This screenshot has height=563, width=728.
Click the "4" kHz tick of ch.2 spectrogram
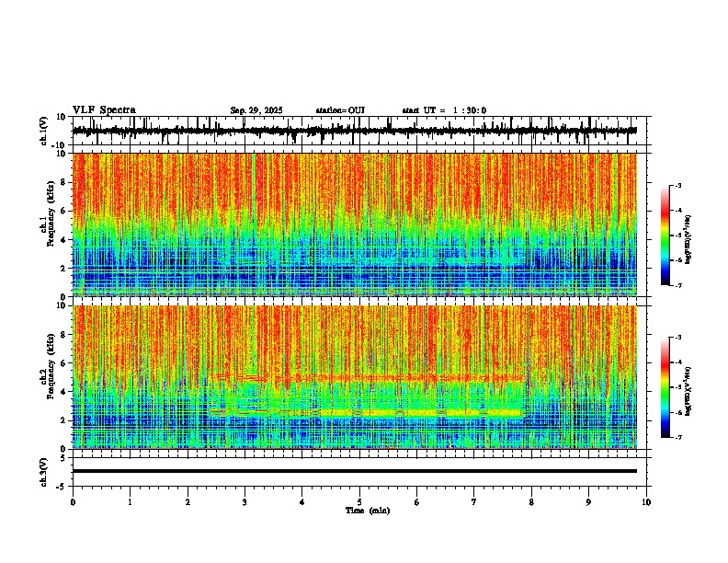(63, 392)
